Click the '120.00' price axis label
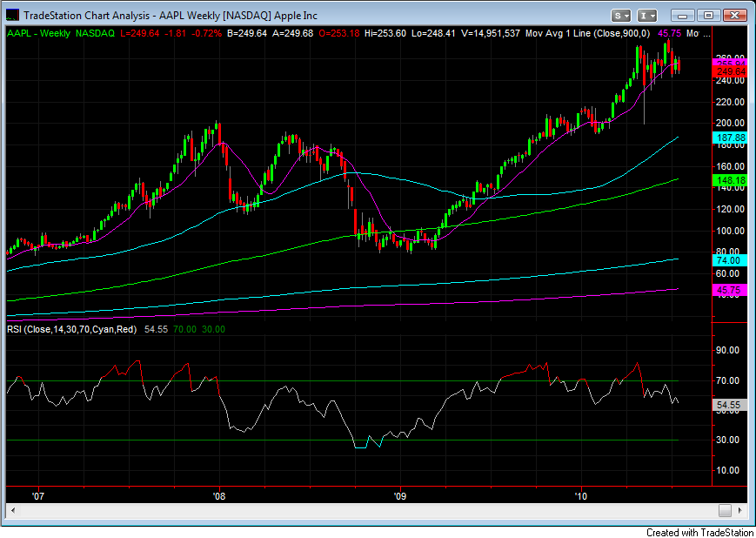Image resolution: width=756 pixels, height=538 pixels. (731, 209)
